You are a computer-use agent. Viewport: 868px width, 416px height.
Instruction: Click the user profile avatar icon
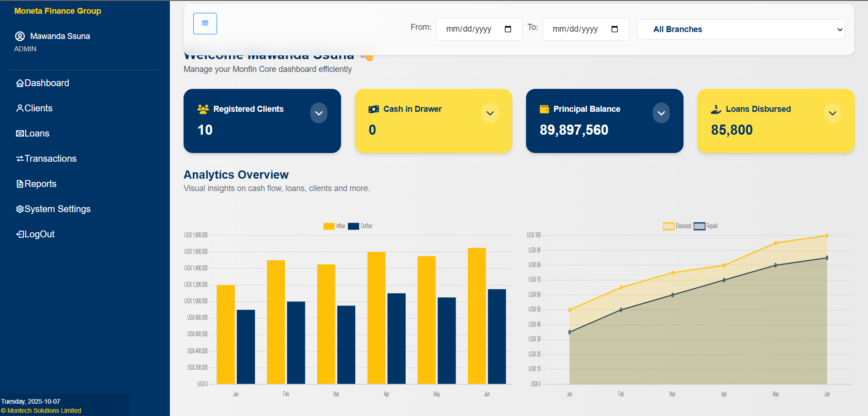coord(20,36)
